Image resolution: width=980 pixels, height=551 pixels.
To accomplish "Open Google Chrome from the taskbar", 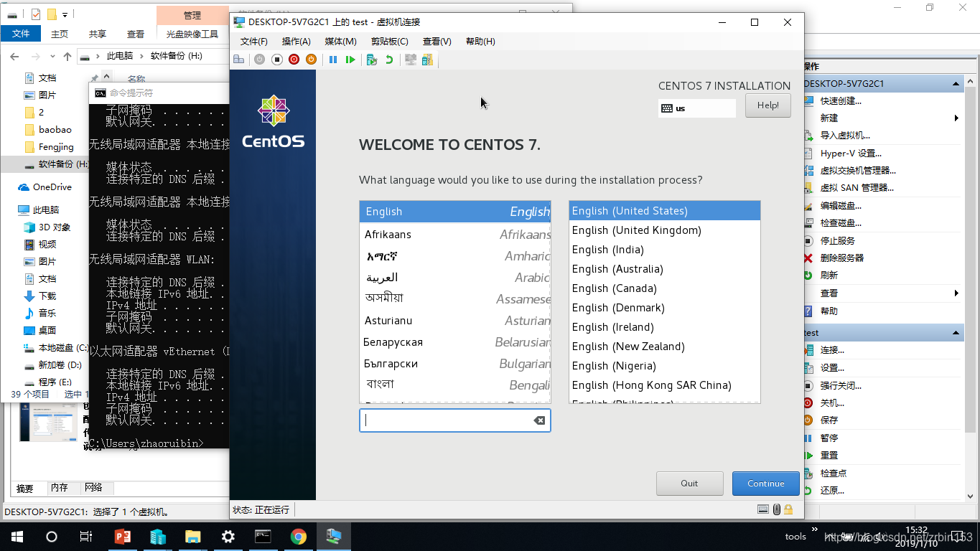I will (298, 537).
